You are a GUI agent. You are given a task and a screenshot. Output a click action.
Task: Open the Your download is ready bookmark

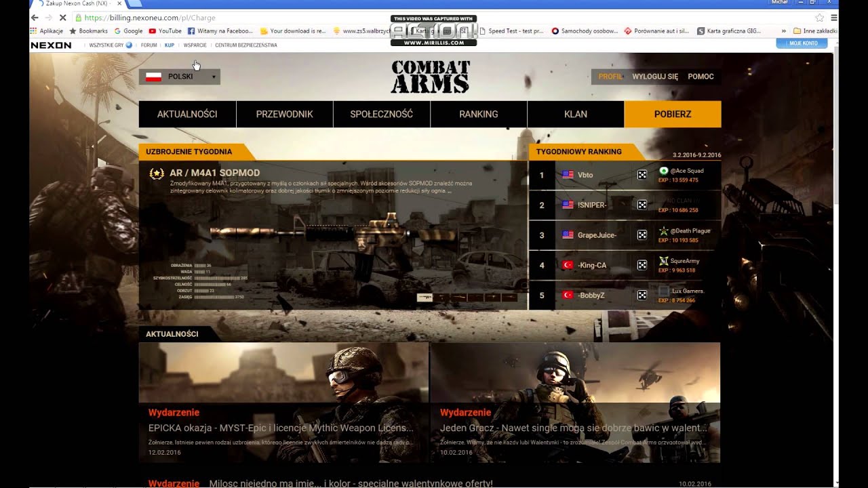pos(293,30)
